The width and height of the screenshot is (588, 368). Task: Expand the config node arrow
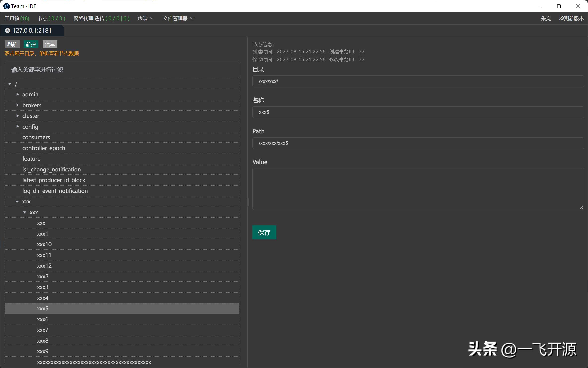18,127
